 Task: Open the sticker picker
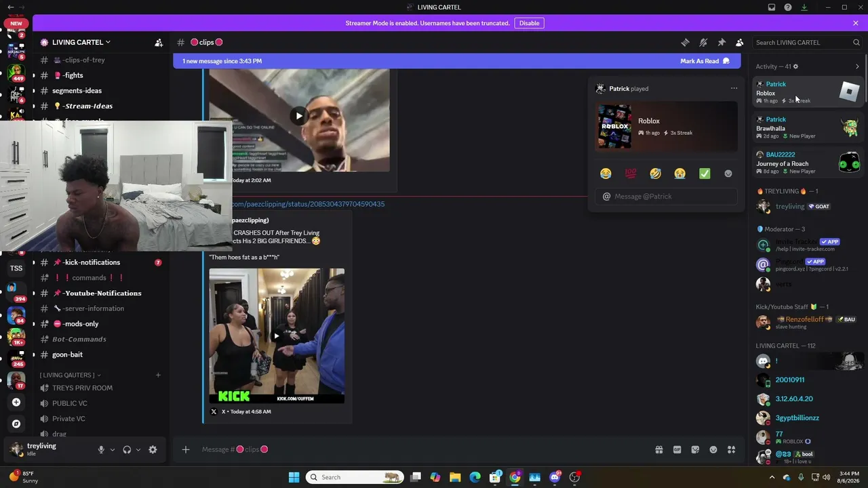695,449
